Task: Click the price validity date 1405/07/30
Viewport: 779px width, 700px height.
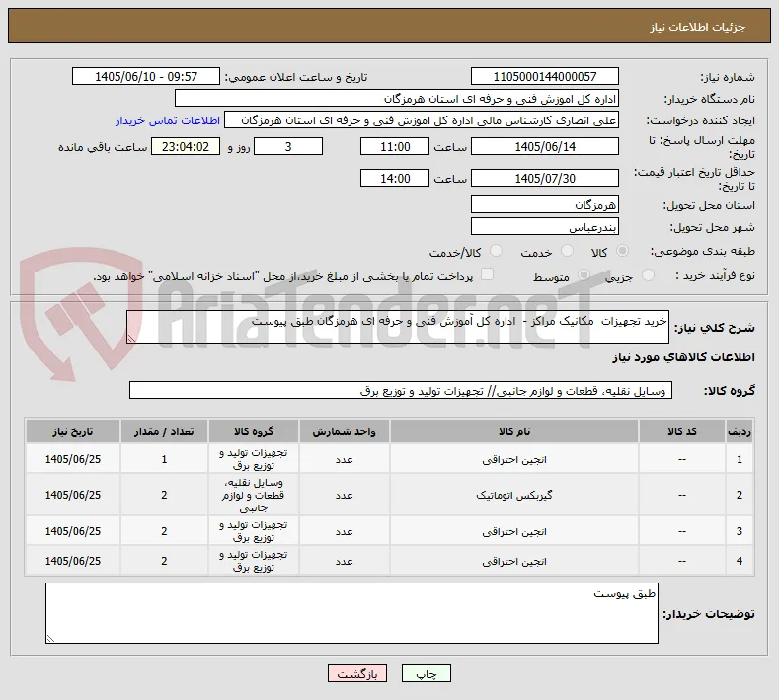Action: pos(544,178)
